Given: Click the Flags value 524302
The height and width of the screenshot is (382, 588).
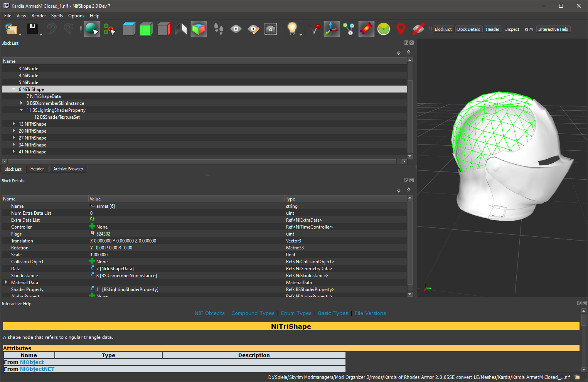Looking at the screenshot, I should coord(103,234).
